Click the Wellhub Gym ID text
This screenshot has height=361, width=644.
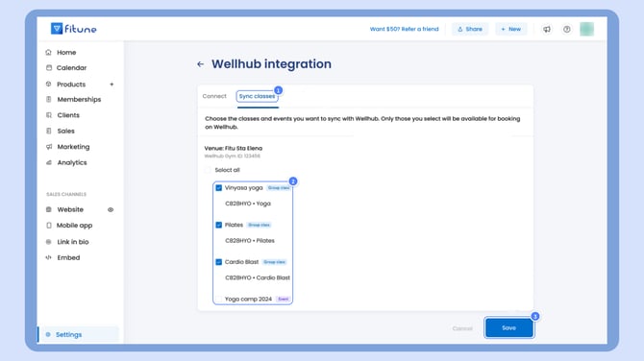click(x=232, y=156)
